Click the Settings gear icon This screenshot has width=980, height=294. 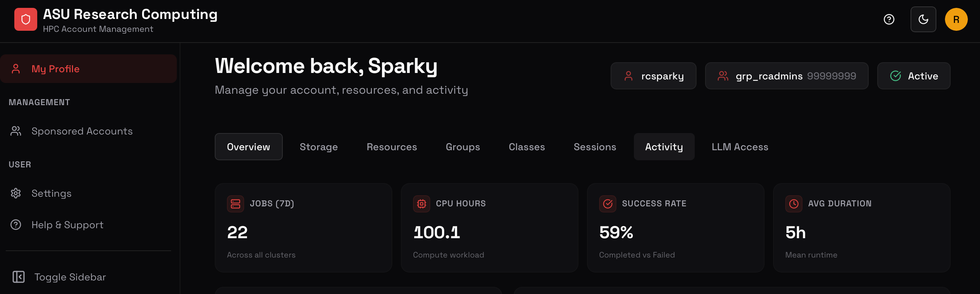(16, 193)
